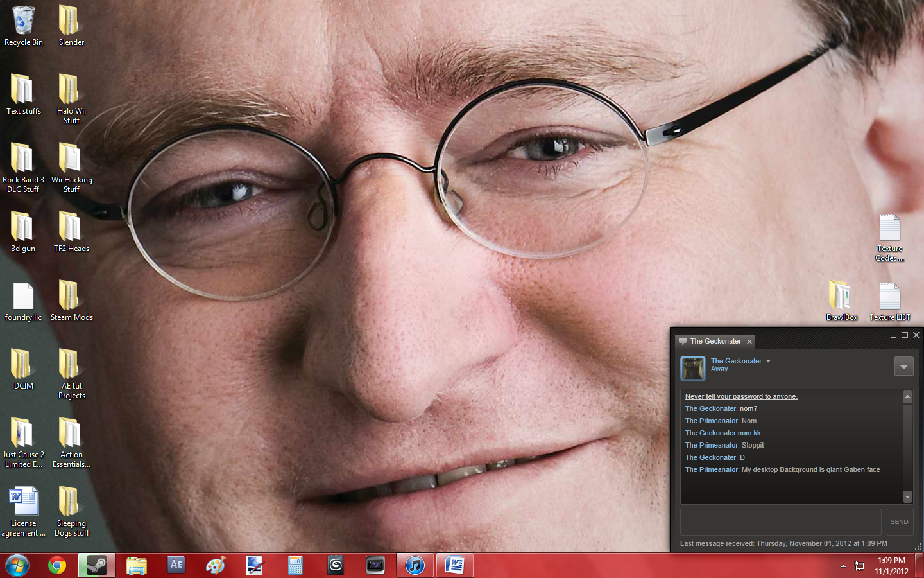Open BrawlBox from the desktop
Image resolution: width=924 pixels, height=578 pixels.
pyautogui.click(x=841, y=295)
